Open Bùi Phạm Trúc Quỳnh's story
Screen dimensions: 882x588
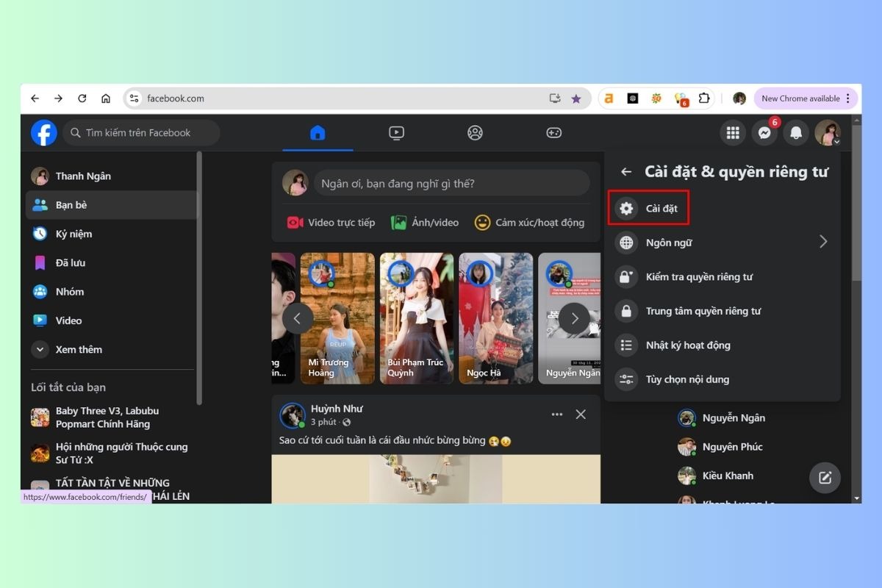click(x=417, y=318)
